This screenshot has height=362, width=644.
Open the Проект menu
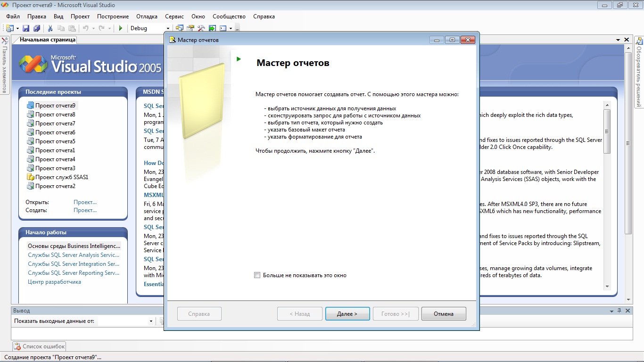pyautogui.click(x=80, y=16)
